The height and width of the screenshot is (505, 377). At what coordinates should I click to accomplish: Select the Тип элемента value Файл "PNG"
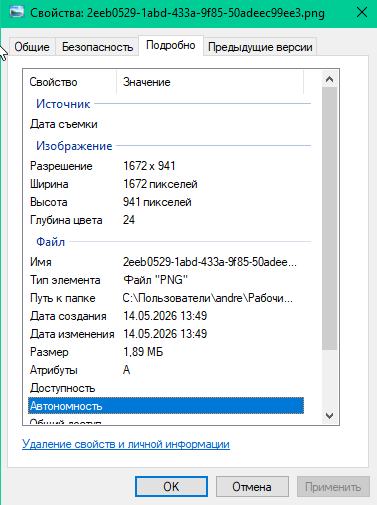point(155,280)
